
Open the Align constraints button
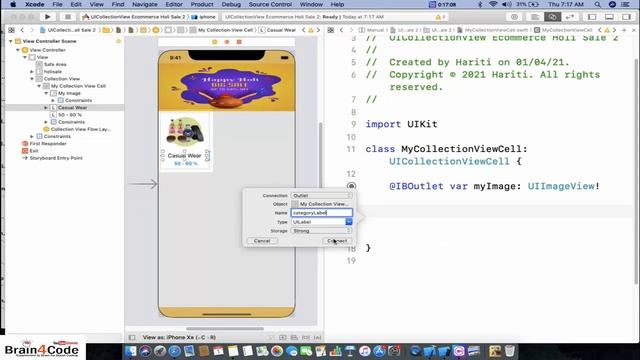[x=294, y=338]
